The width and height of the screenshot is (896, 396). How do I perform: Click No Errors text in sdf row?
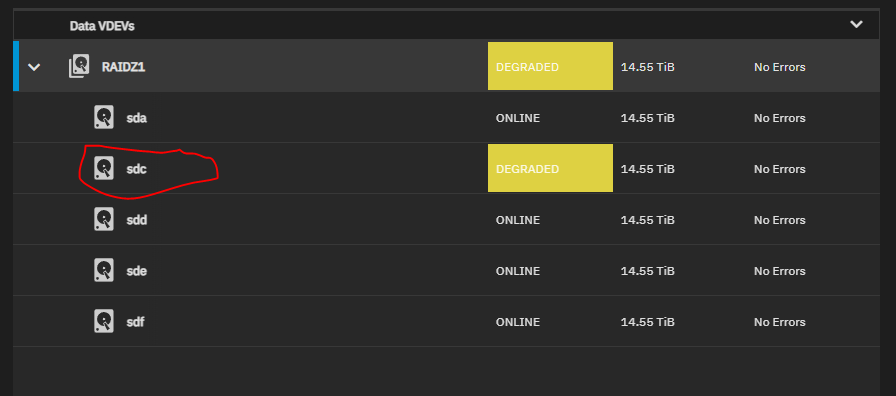[x=779, y=322]
